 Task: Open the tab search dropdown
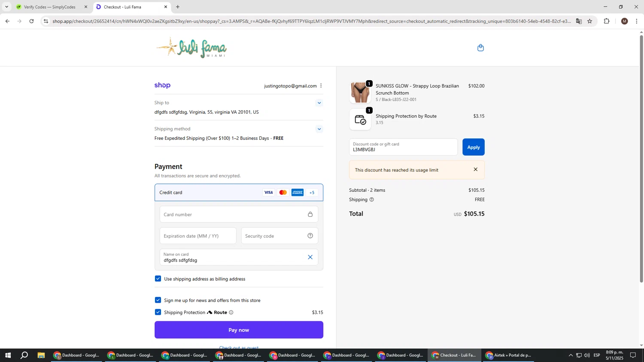pos(6,7)
